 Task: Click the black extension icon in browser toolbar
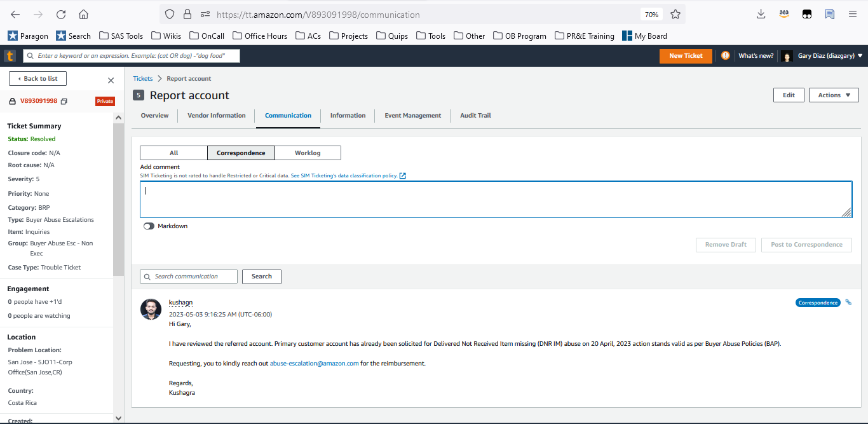pos(806,14)
